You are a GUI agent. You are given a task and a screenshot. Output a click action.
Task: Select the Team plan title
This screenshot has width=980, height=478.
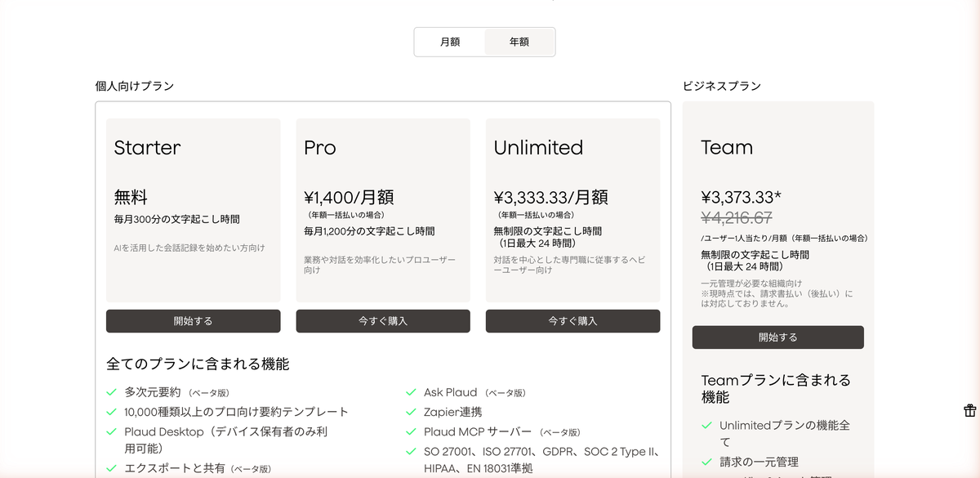[727, 148]
